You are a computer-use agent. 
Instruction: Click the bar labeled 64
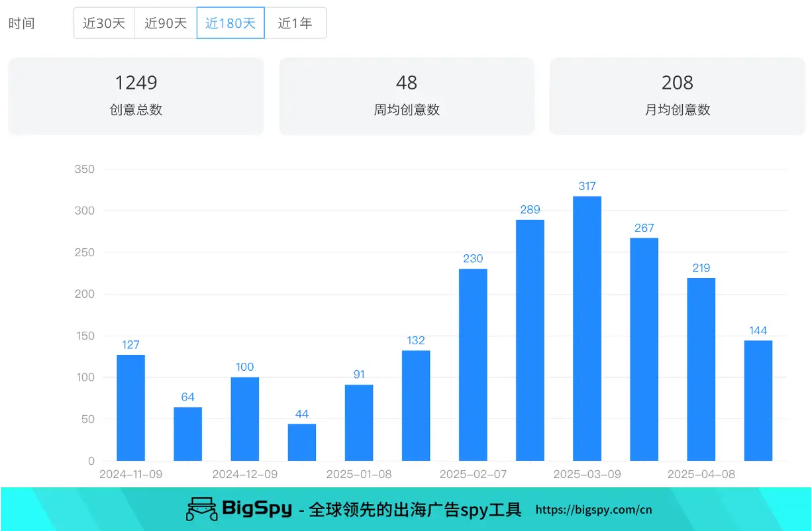pos(187,434)
